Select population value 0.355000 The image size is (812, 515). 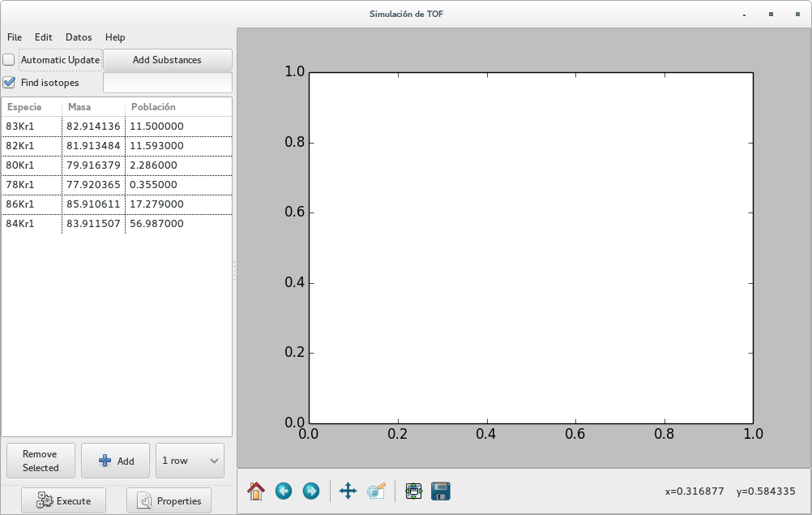[x=178, y=185]
